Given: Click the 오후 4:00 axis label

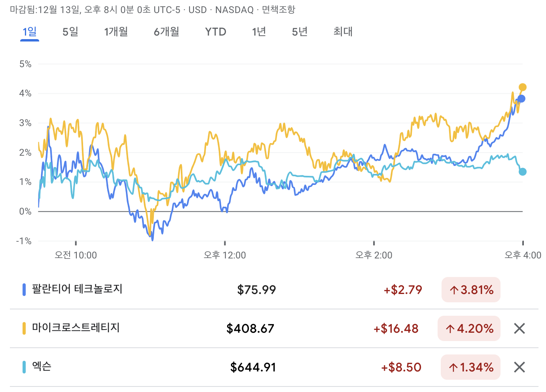Looking at the screenshot, I should [x=523, y=255].
